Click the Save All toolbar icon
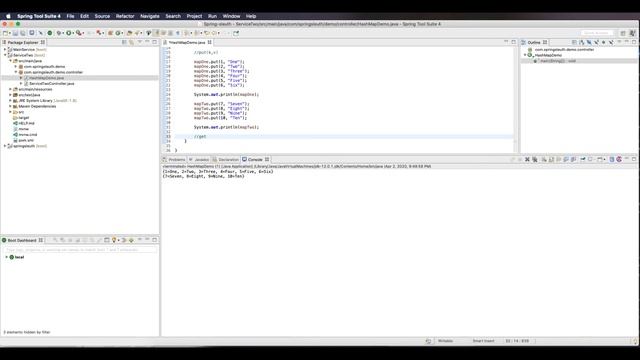640x360 pixels. click(x=22, y=33)
